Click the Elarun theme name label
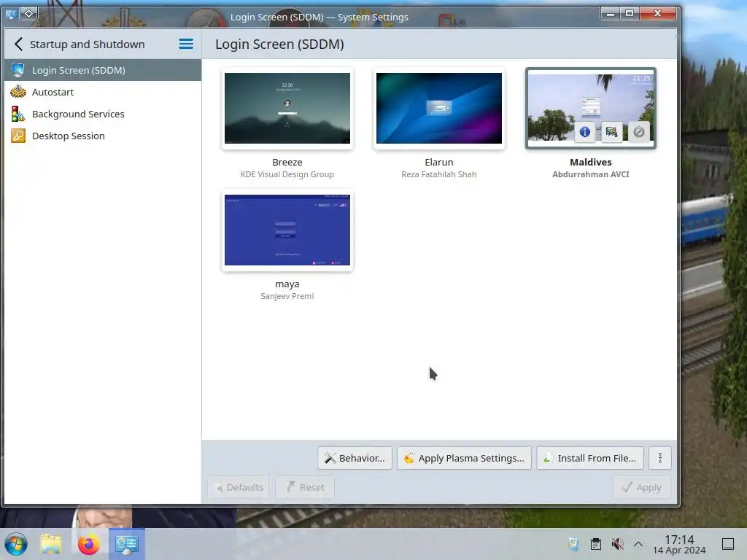Viewport: 747px width, 560px height. [438, 162]
